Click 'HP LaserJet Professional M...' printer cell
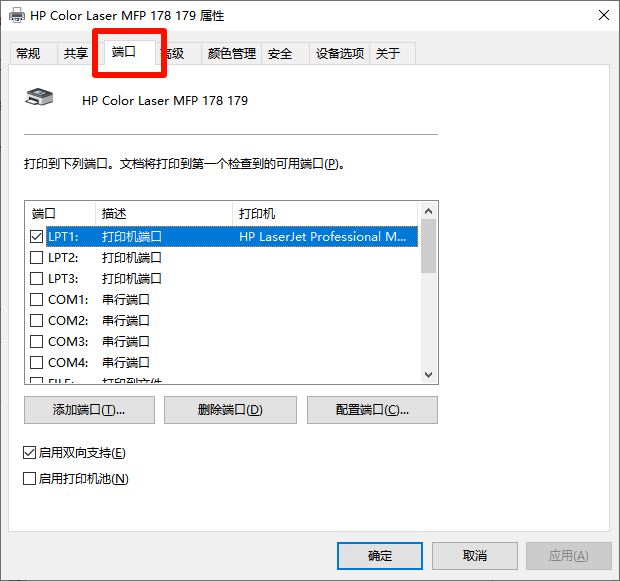Screen dimensions: 620x581 (323, 237)
